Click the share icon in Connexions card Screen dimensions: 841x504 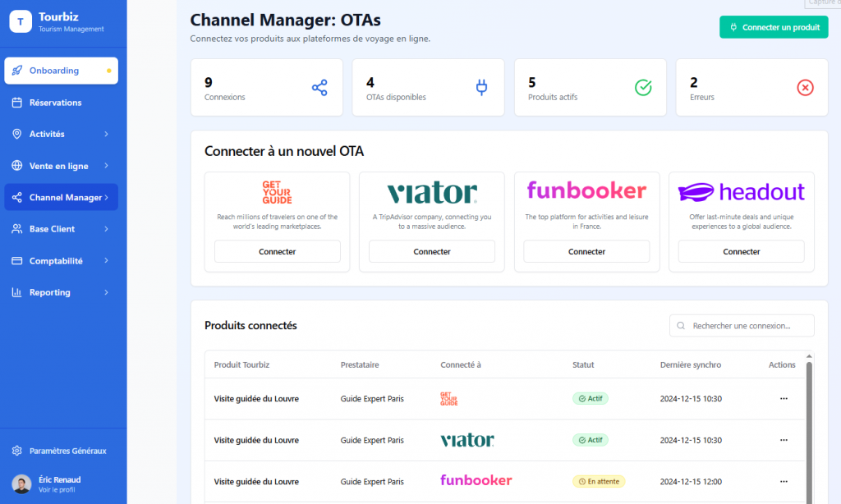tap(319, 88)
